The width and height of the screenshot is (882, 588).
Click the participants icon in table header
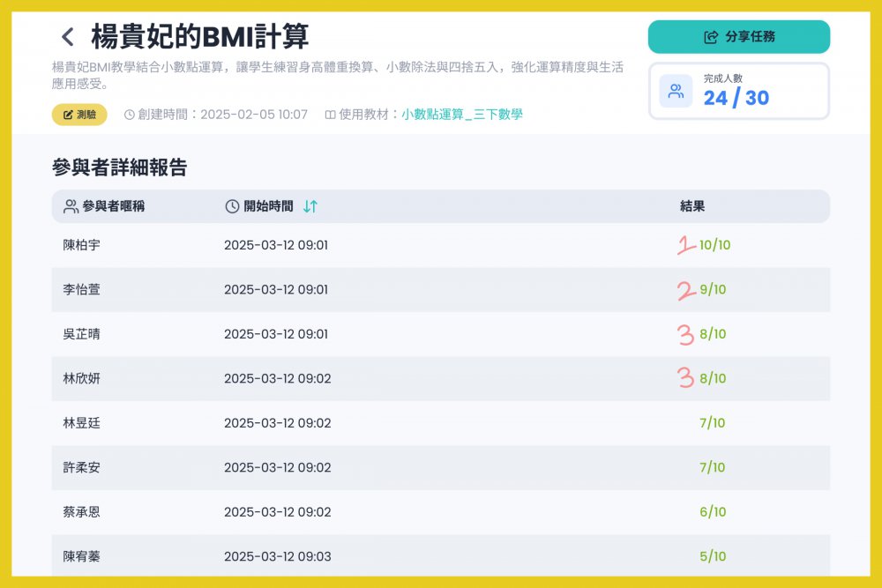[x=71, y=206]
